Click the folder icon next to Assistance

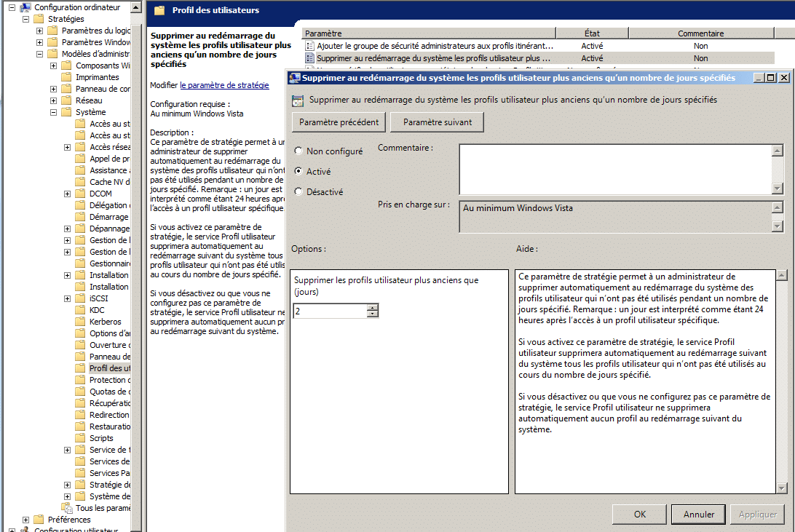(80, 170)
